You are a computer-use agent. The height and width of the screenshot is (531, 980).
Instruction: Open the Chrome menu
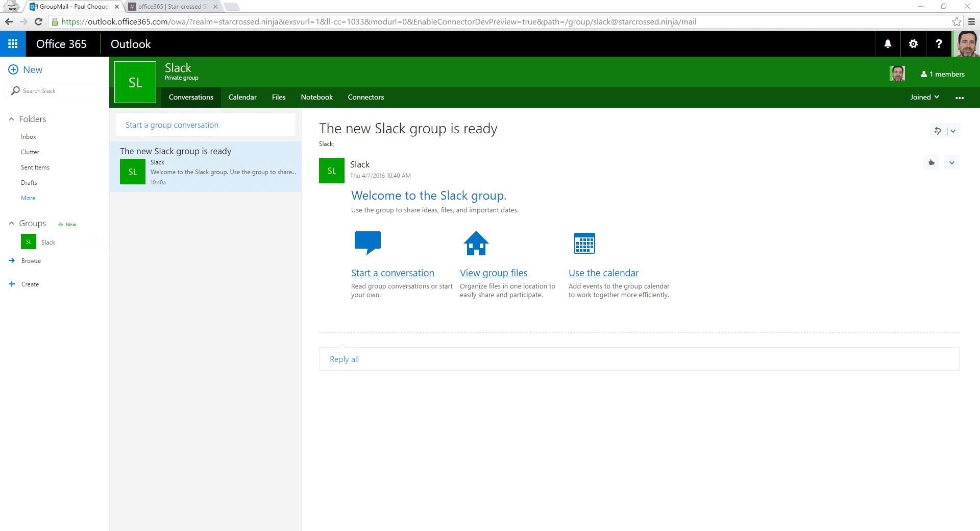point(971,21)
